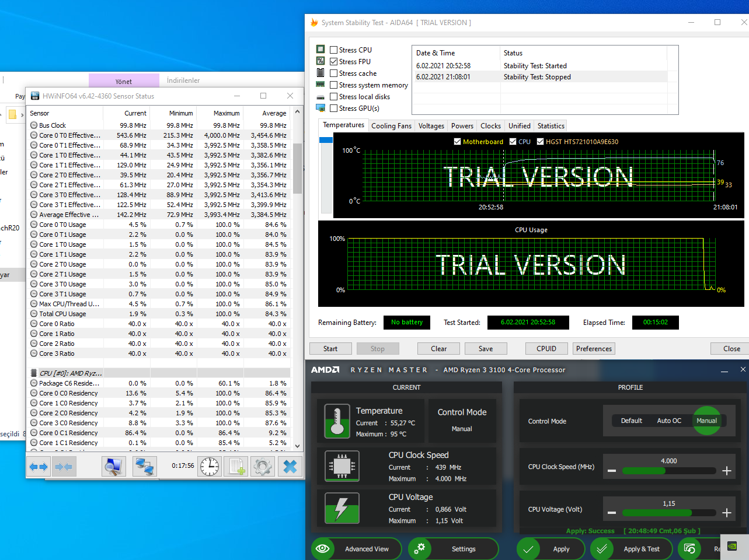Enable Stress CPU checkbox
The height and width of the screenshot is (560, 749).
pyautogui.click(x=334, y=50)
